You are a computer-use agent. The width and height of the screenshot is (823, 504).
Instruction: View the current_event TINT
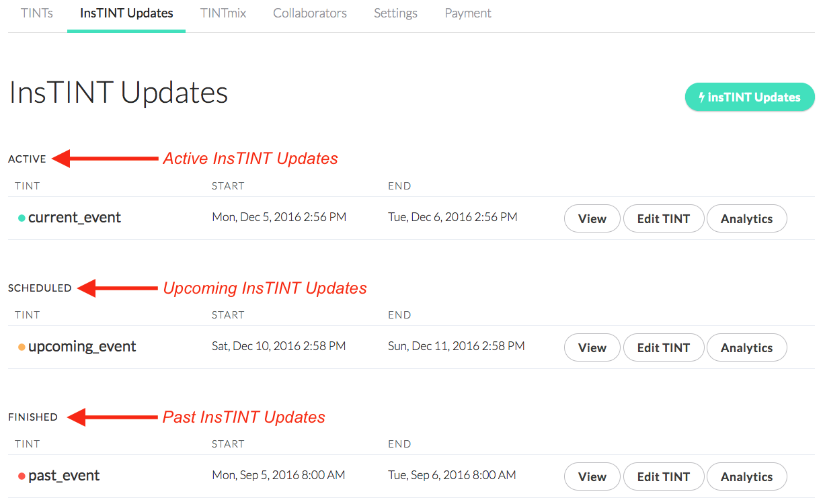592,218
